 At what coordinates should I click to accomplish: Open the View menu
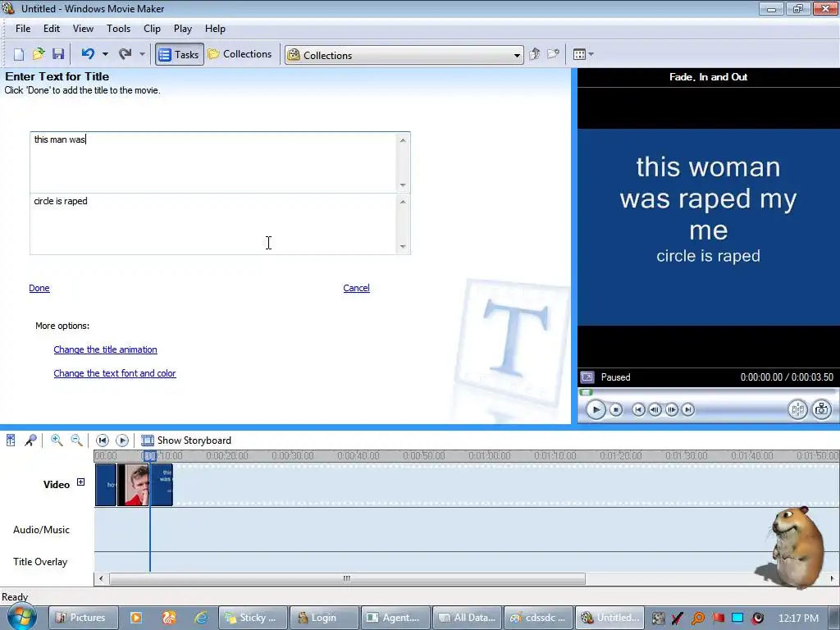click(83, 29)
